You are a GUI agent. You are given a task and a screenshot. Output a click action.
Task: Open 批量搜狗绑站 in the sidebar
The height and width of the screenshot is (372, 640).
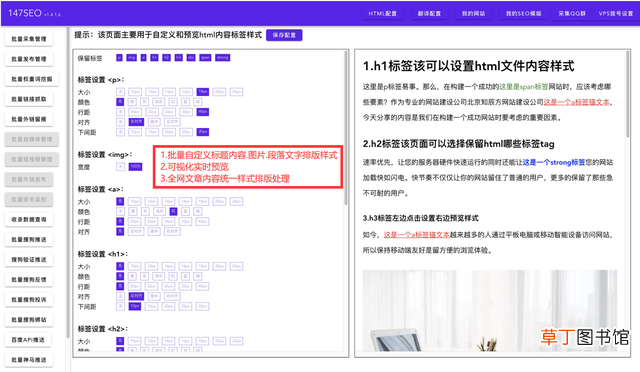click(x=29, y=319)
